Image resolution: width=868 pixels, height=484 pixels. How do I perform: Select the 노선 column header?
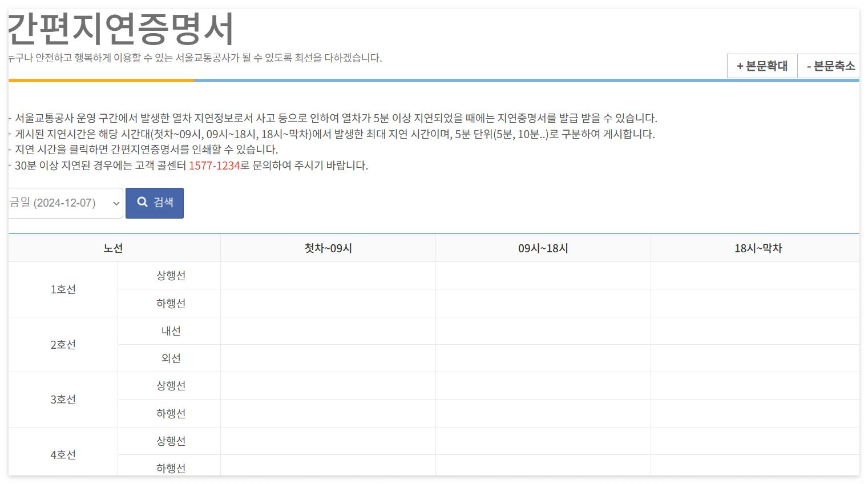[114, 248]
